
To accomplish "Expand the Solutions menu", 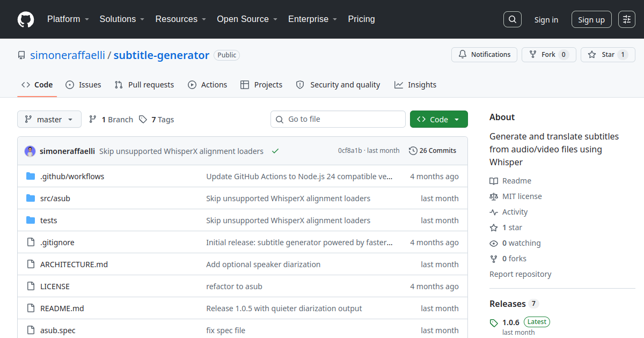I will [x=122, y=19].
